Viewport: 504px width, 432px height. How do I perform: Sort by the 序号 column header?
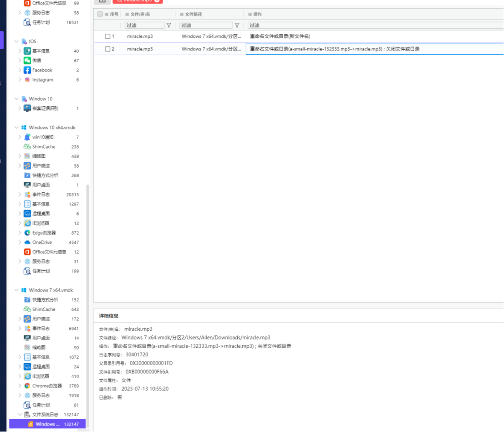[x=114, y=14]
